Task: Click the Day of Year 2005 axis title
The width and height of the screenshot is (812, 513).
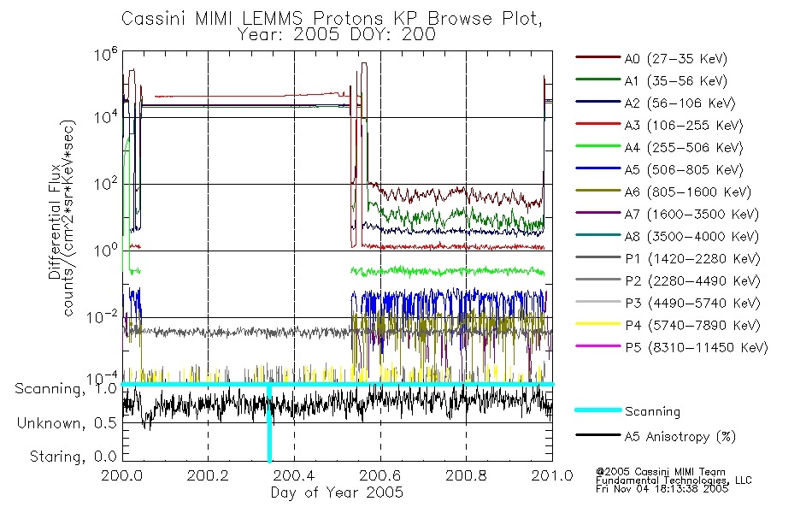Action: (x=337, y=492)
